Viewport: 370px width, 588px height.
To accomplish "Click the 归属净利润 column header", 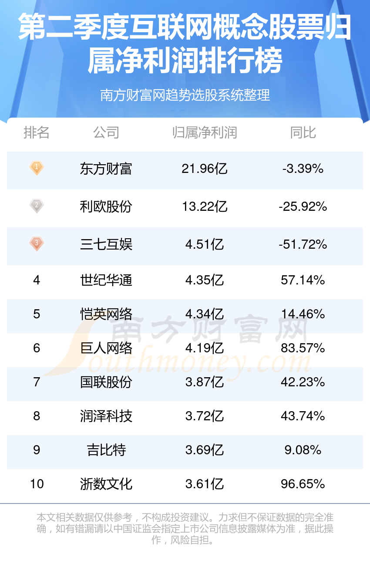I will (x=205, y=132).
